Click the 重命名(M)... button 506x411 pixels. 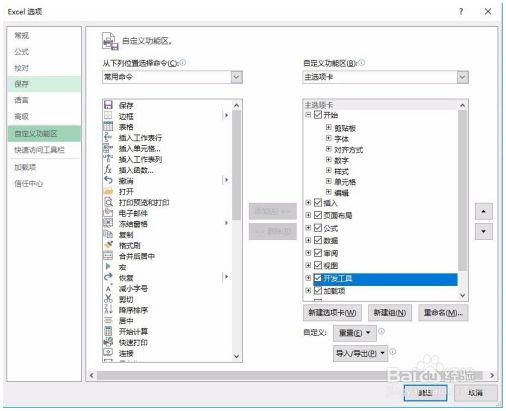click(x=443, y=313)
